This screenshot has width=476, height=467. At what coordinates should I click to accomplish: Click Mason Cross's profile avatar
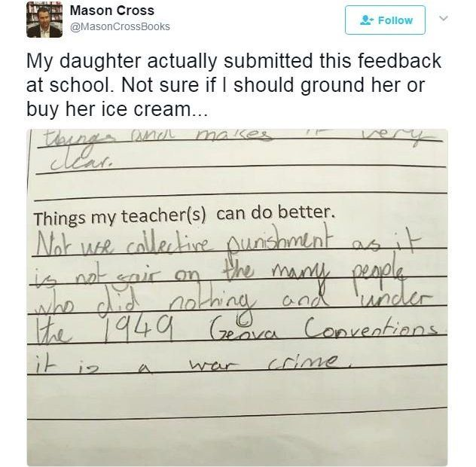tap(44, 20)
